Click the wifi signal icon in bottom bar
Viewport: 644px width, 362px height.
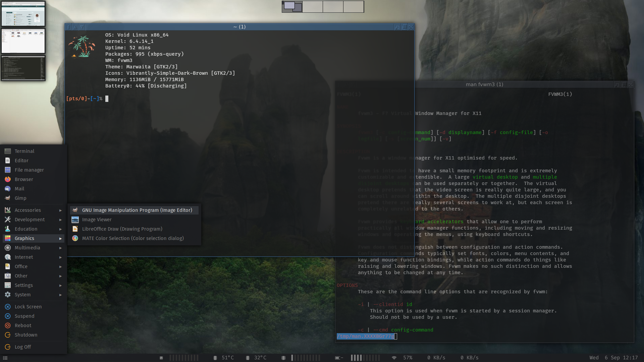coord(394,358)
